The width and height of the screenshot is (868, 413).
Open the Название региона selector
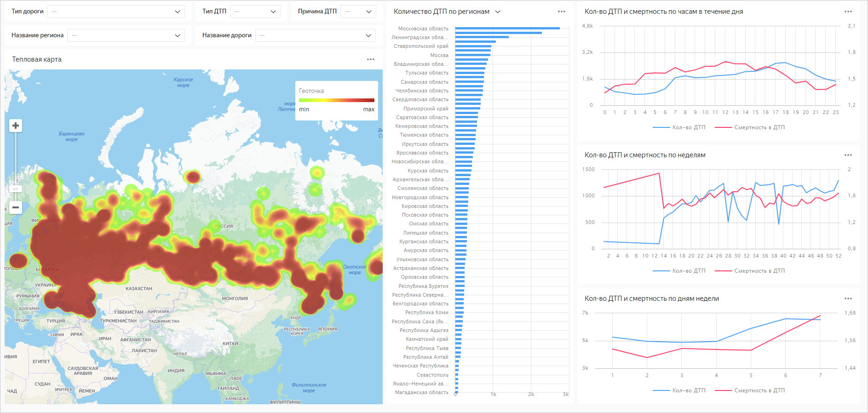(126, 35)
